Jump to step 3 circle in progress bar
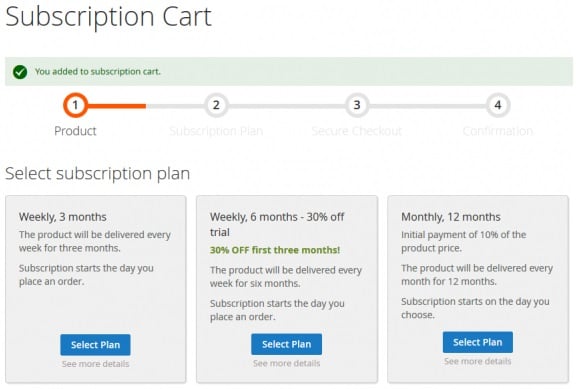The image size is (577, 389). click(x=357, y=105)
